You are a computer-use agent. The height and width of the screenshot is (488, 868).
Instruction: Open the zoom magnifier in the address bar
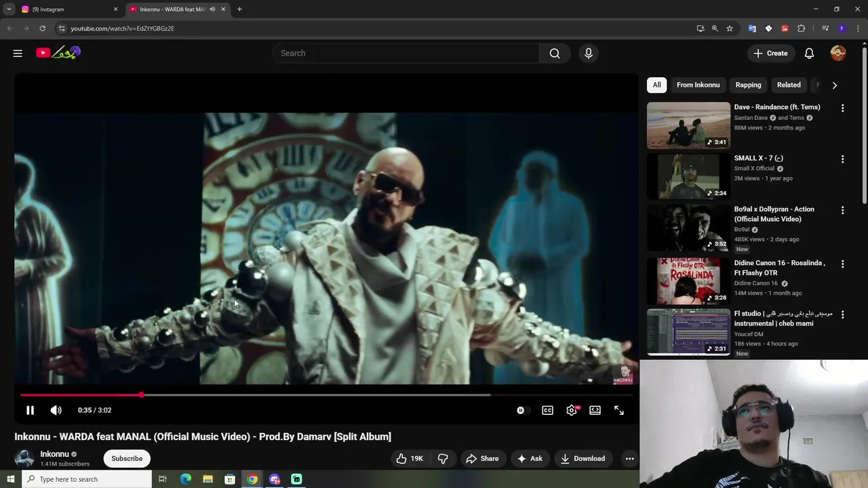(715, 28)
